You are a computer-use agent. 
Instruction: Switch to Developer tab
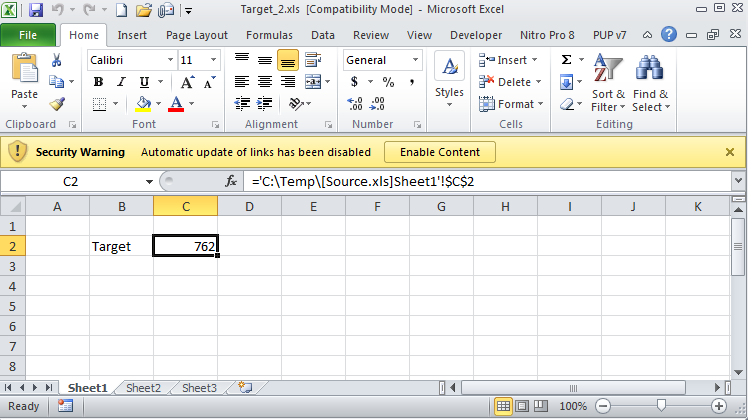(476, 35)
